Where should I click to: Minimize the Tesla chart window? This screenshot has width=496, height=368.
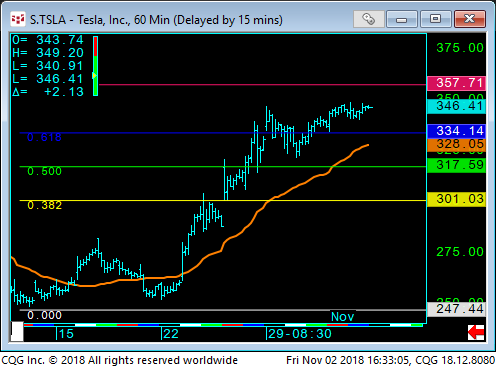click(402, 19)
